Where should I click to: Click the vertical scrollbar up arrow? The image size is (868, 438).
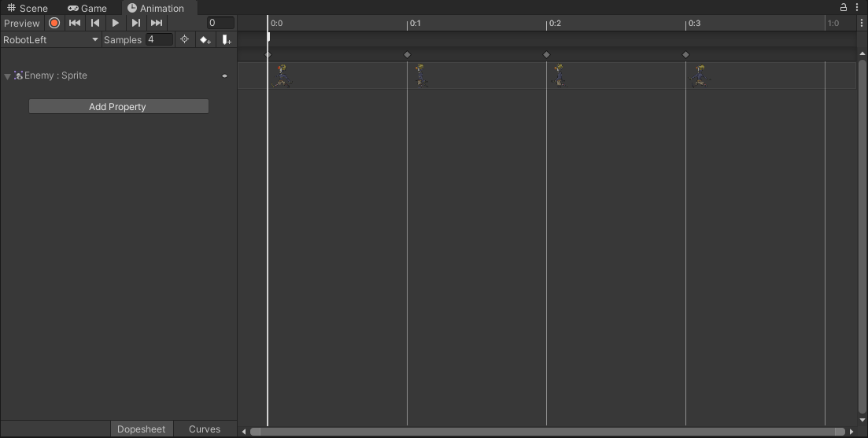(x=862, y=53)
